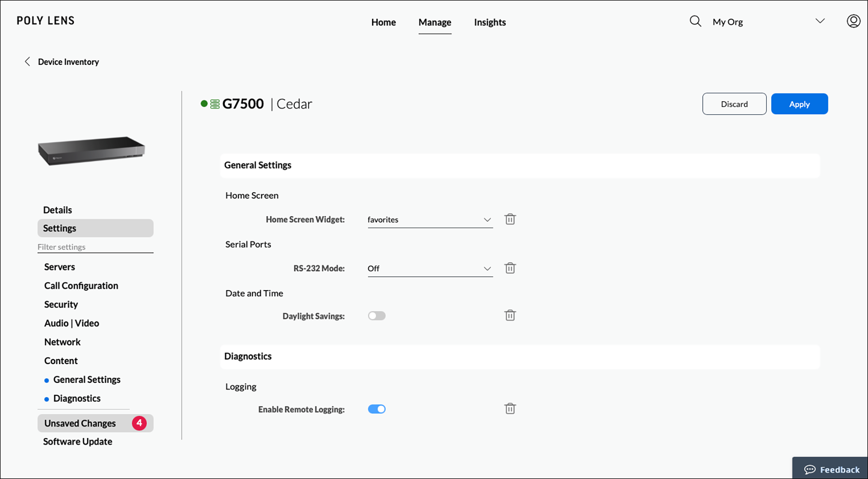Click the search icon in the top navigation bar

tap(695, 21)
